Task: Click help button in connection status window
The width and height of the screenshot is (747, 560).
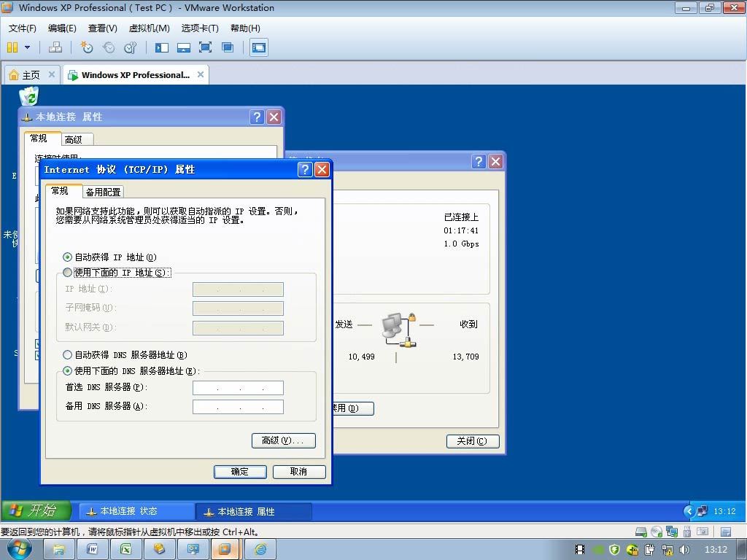Action: 479,161
